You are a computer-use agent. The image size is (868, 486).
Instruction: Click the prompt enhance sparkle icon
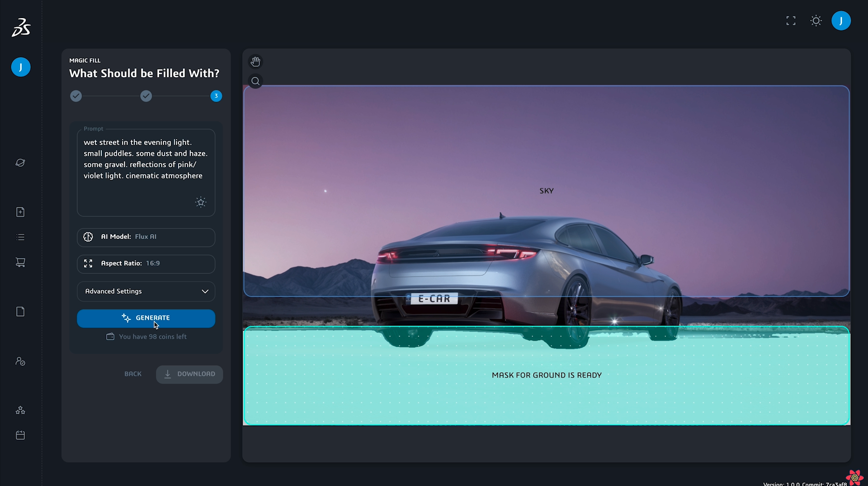coord(201,202)
